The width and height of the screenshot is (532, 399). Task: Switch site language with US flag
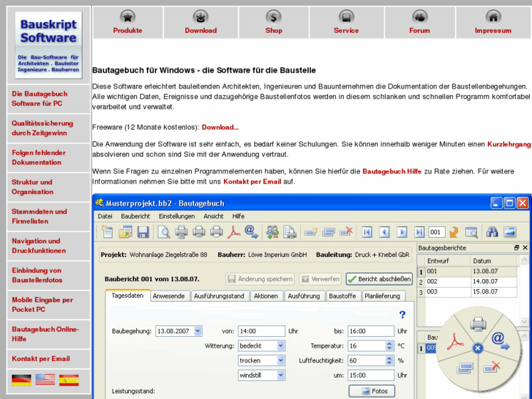point(45,380)
